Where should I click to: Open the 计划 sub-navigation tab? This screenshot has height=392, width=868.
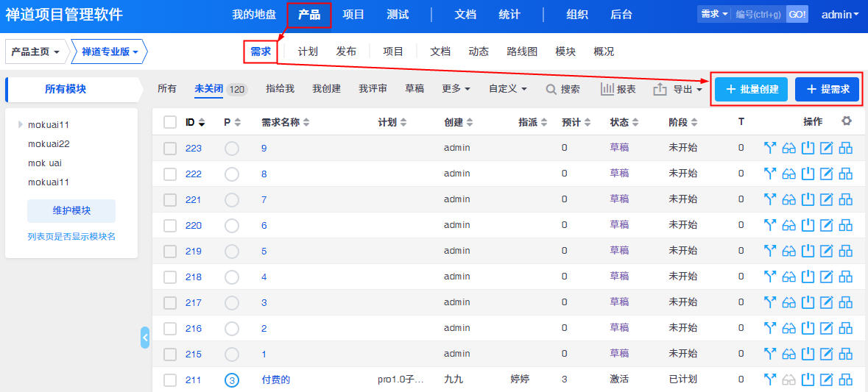(308, 51)
